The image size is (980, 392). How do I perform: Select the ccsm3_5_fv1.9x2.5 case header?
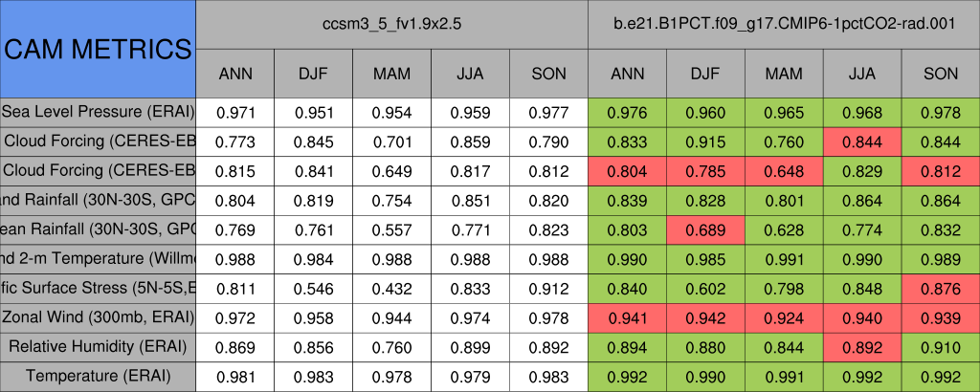pos(391,24)
